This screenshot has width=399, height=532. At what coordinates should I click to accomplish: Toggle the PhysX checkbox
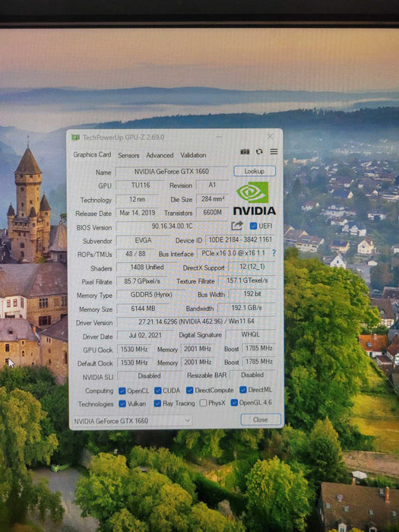click(x=203, y=403)
